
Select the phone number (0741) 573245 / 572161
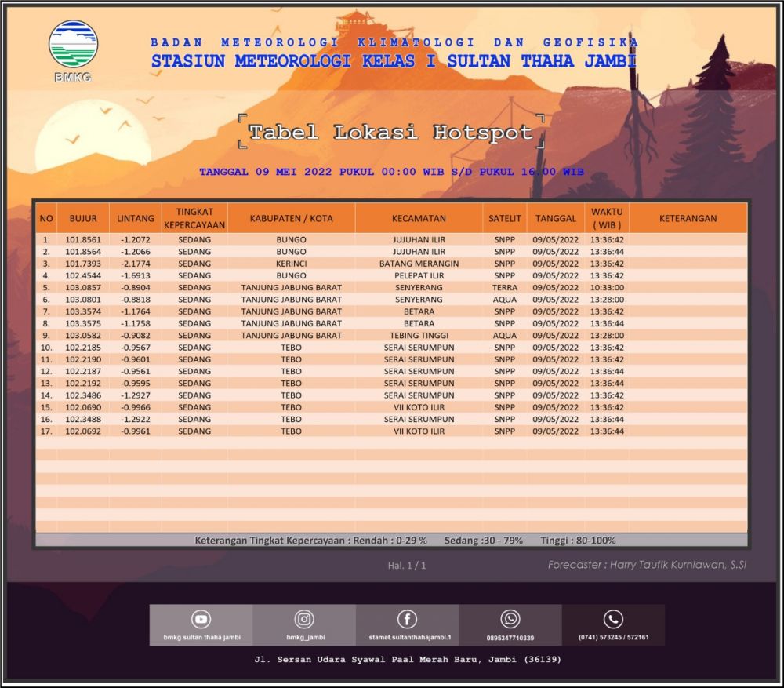click(x=614, y=637)
